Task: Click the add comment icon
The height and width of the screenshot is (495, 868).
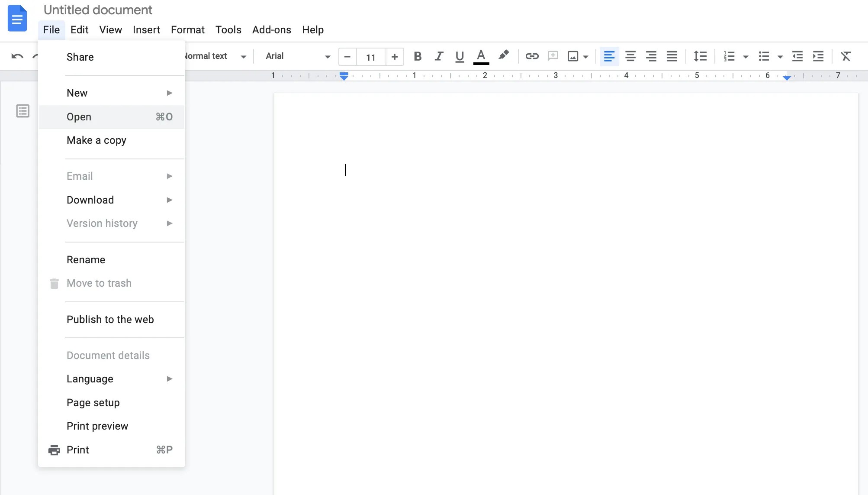Action: [553, 56]
